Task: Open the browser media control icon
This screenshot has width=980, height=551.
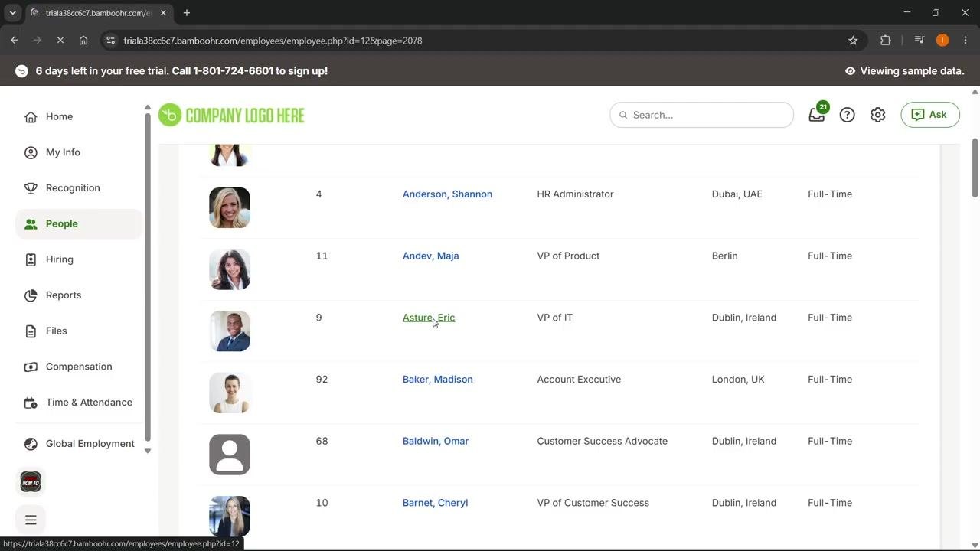Action: point(920,41)
